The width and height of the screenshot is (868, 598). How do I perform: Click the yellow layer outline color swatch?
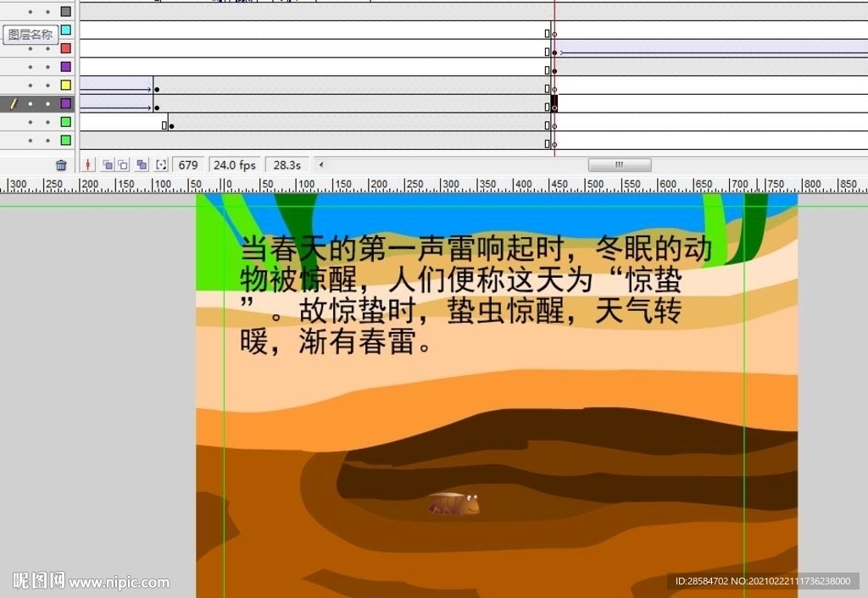[64, 85]
